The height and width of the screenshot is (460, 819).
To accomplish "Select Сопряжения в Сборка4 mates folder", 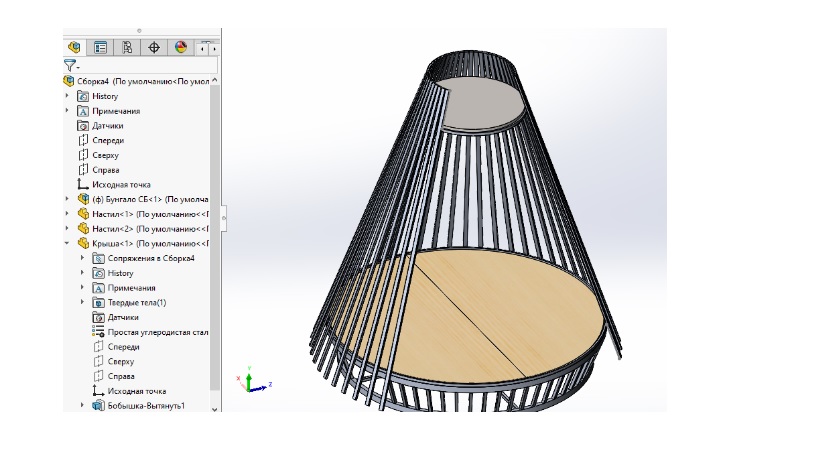I will click(x=98, y=258).
